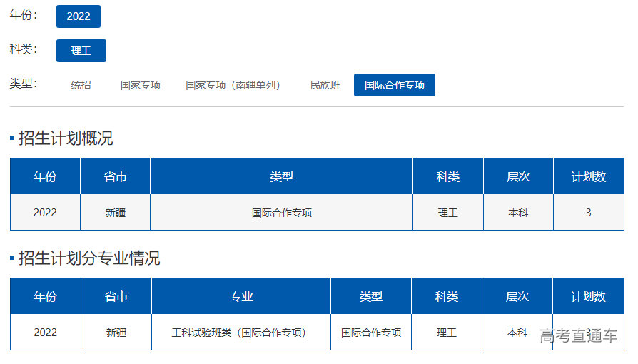Image resolution: width=638 pixels, height=364 pixels.
Task: Select the 2022 year filter button
Action: coord(79,16)
